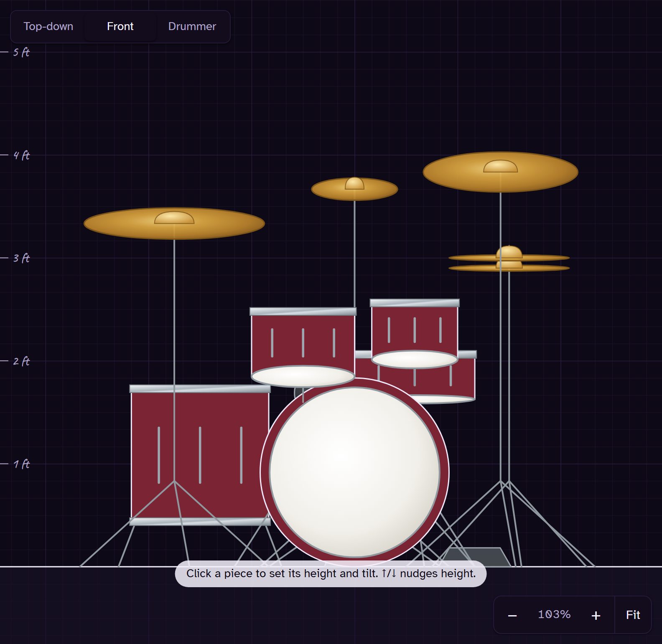This screenshot has height=644, width=662.
Task: Click the height and tilt hint message
Action: pyautogui.click(x=331, y=573)
